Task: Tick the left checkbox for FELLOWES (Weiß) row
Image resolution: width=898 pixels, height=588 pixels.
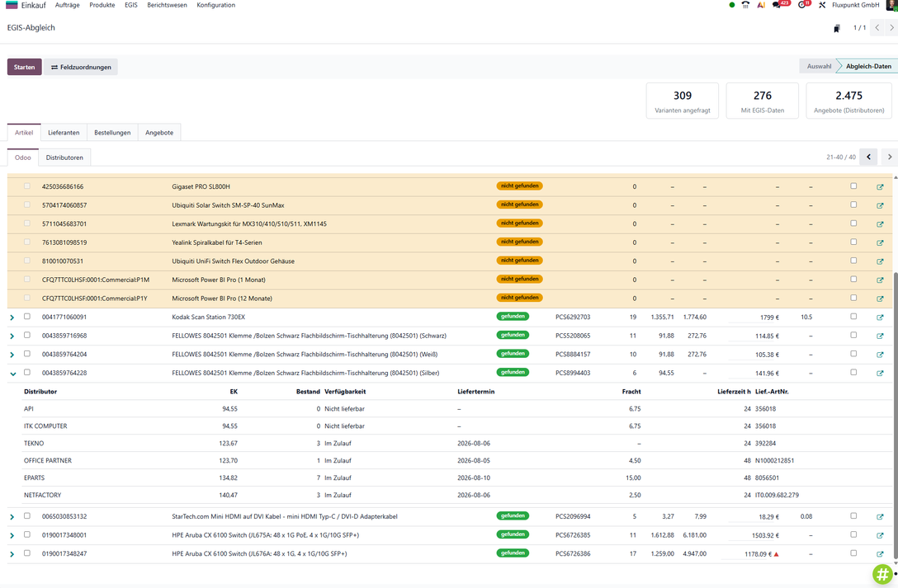Action: pyautogui.click(x=27, y=354)
